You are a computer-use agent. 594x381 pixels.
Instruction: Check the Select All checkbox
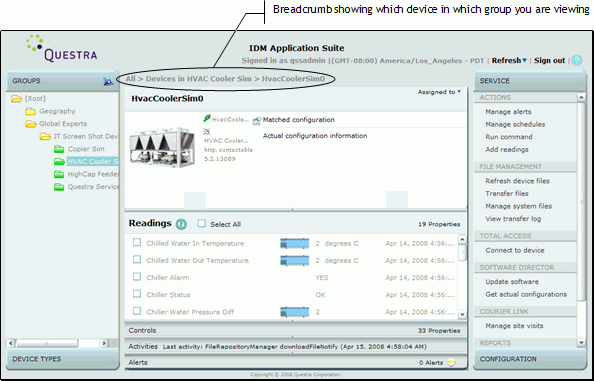(x=202, y=224)
